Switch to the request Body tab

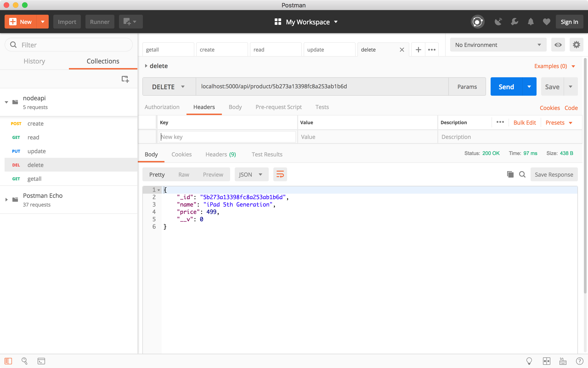(x=235, y=107)
